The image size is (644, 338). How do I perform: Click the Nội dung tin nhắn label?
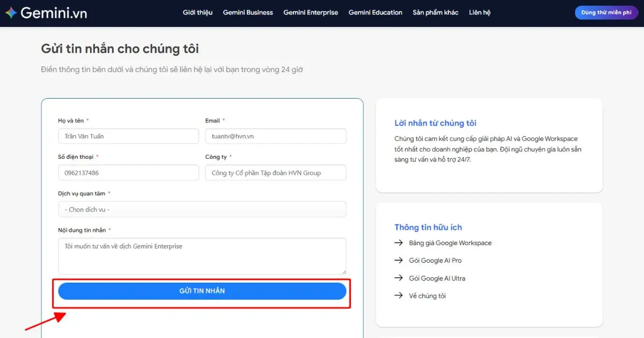[x=82, y=230]
